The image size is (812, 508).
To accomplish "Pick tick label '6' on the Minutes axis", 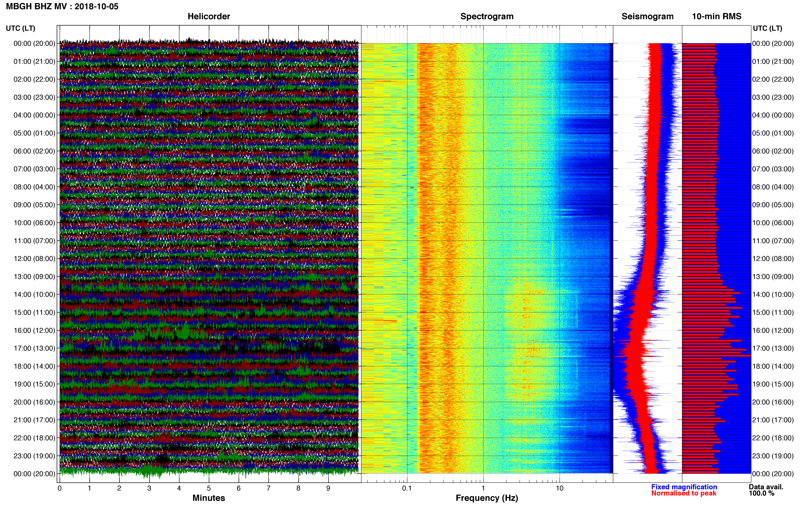I will click(239, 488).
